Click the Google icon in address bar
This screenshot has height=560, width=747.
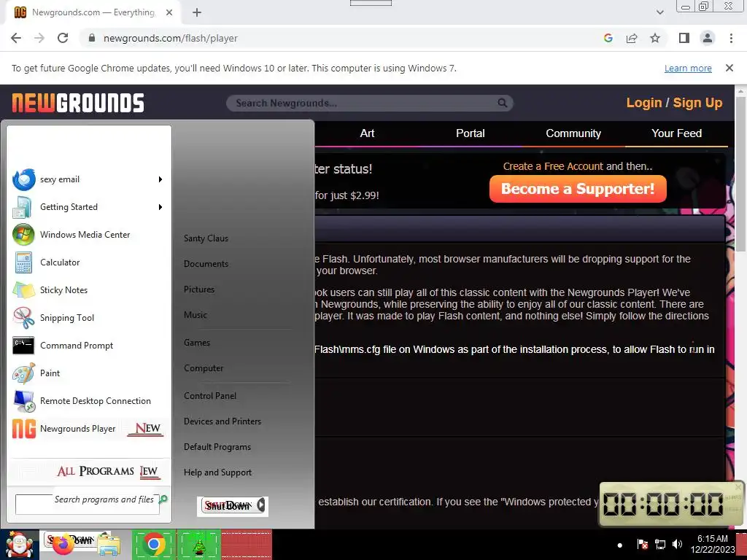pyautogui.click(x=608, y=38)
